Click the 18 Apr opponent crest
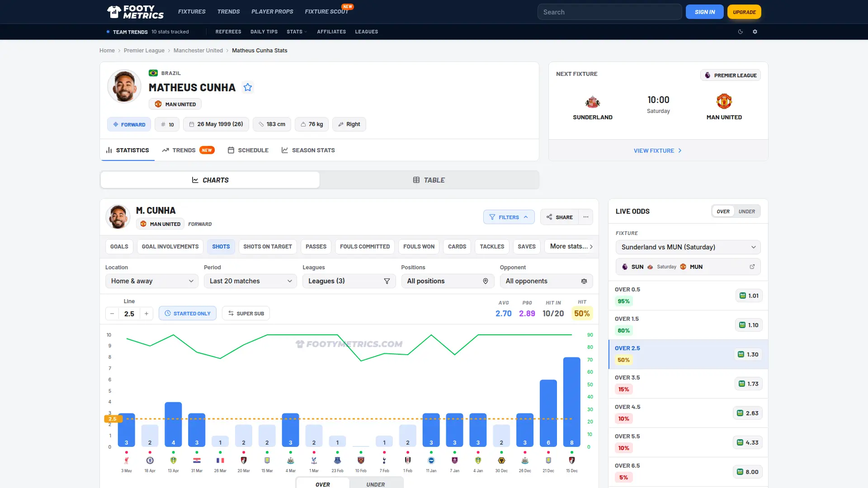The height and width of the screenshot is (488, 868). tap(150, 460)
